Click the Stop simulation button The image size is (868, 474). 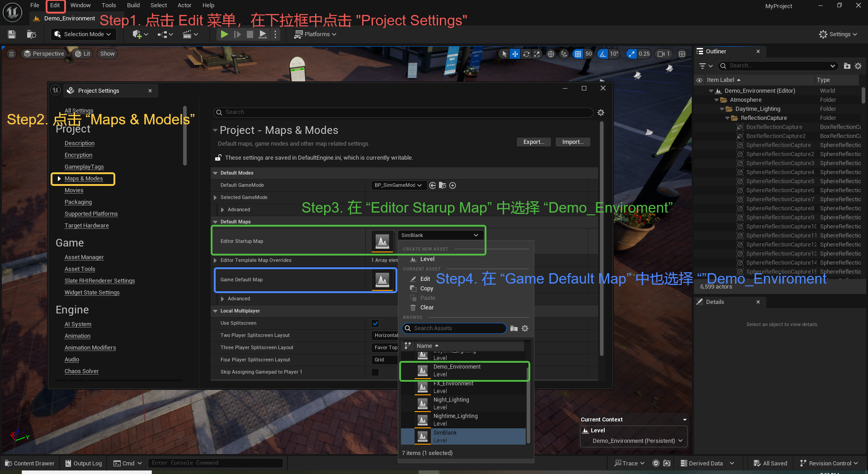pyautogui.click(x=250, y=34)
